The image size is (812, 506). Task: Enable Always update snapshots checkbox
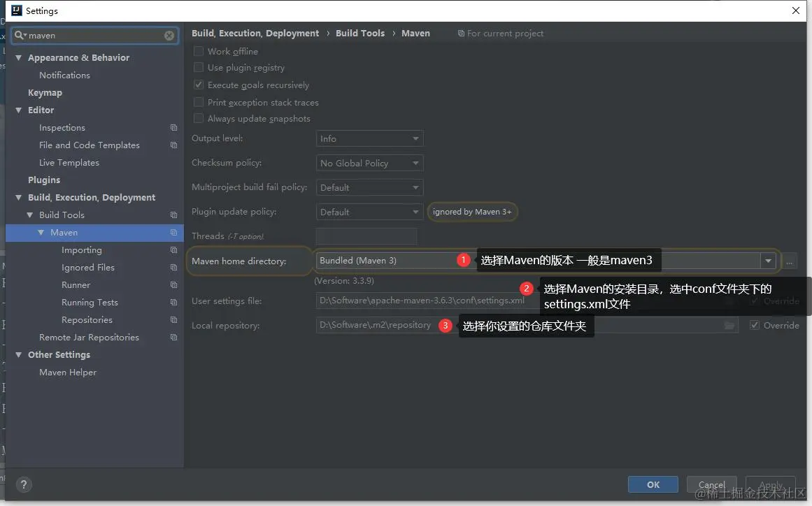199,119
